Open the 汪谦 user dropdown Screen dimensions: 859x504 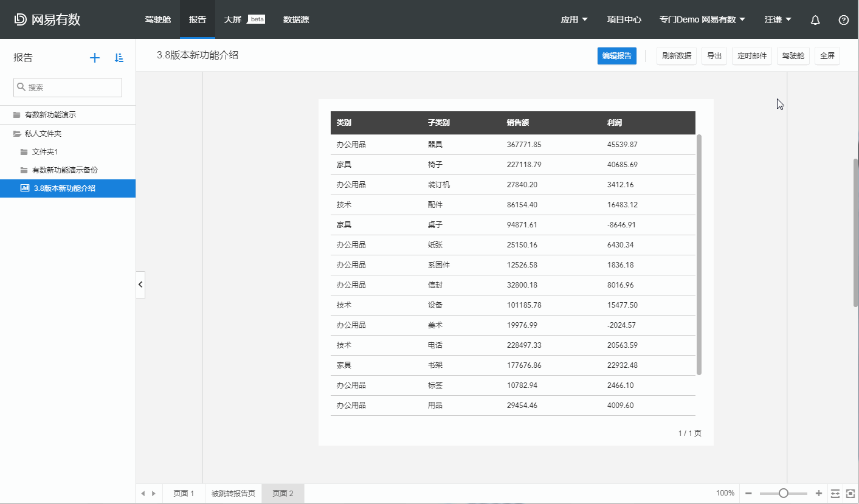[x=778, y=19]
